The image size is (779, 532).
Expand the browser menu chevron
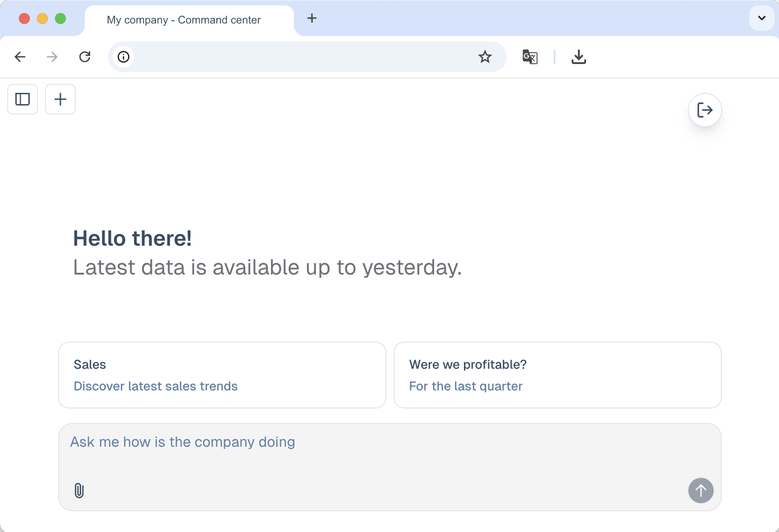click(x=761, y=18)
